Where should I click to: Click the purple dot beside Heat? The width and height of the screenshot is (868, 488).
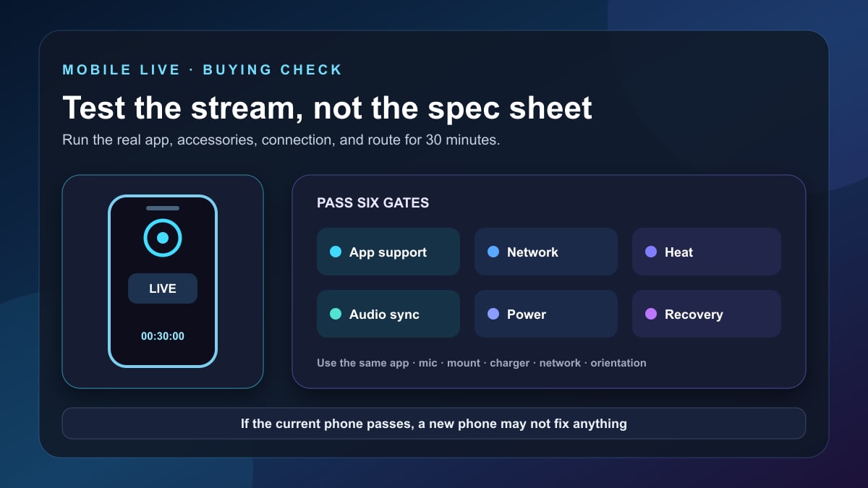pyautogui.click(x=651, y=252)
